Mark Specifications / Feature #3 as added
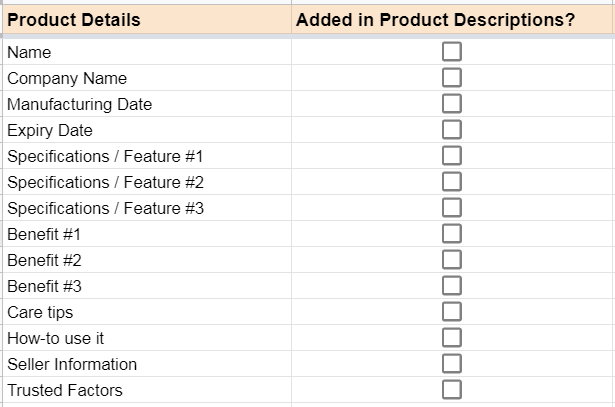The width and height of the screenshot is (615, 407). (452, 208)
